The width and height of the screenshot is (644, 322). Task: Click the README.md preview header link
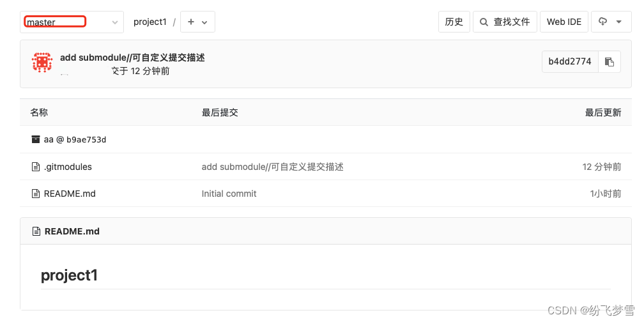pyautogui.click(x=72, y=231)
